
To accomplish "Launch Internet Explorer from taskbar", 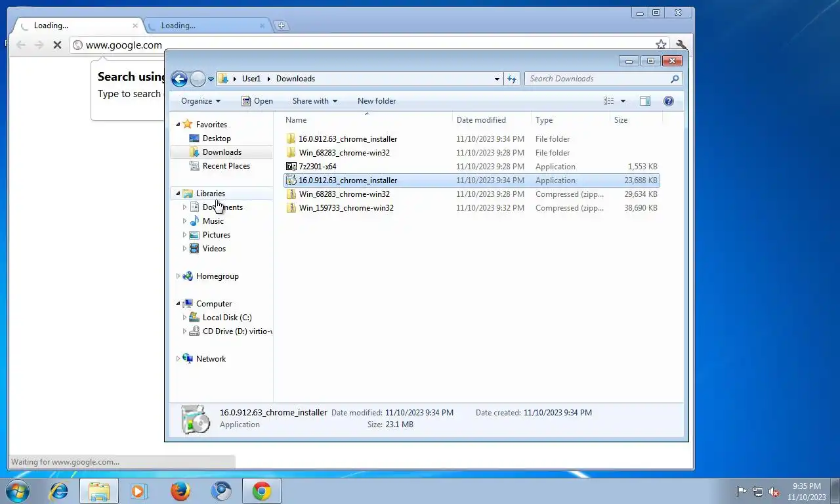I will 58,491.
